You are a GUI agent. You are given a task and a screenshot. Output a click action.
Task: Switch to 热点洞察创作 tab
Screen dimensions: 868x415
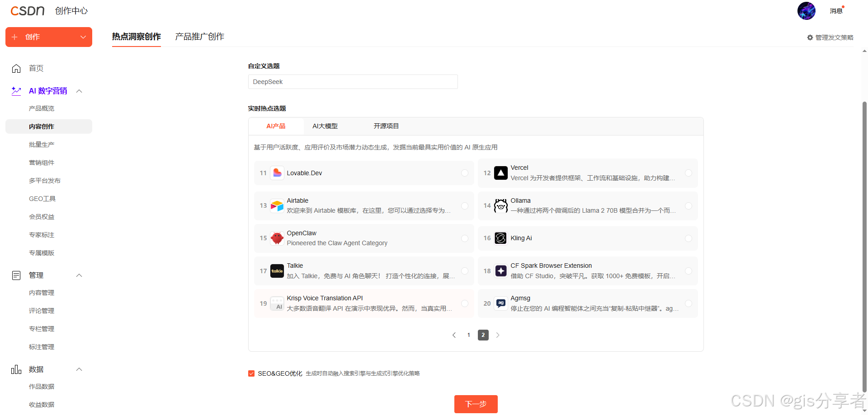[137, 37]
